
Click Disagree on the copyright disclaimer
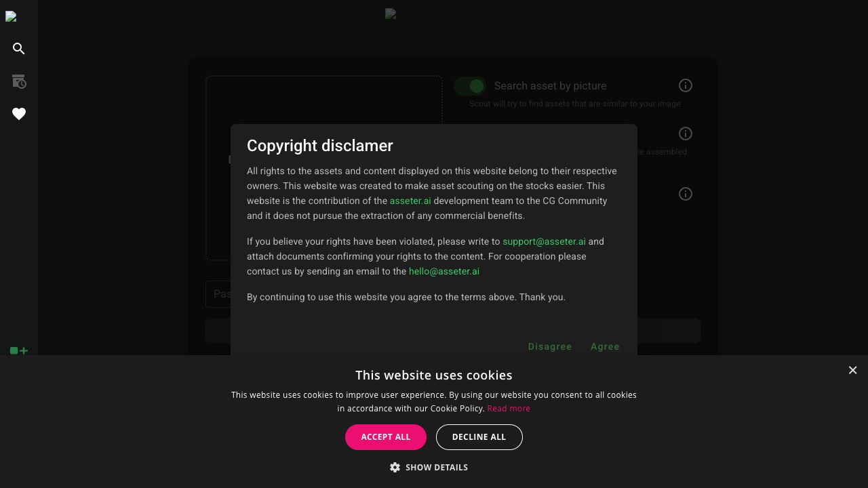pyautogui.click(x=550, y=346)
